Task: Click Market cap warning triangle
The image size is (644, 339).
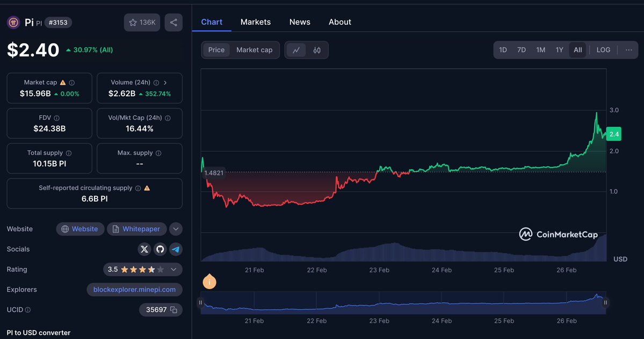Action: pyautogui.click(x=63, y=83)
